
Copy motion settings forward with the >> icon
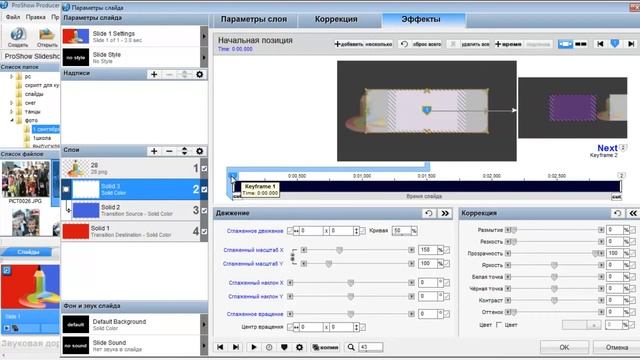tap(445, 213)
